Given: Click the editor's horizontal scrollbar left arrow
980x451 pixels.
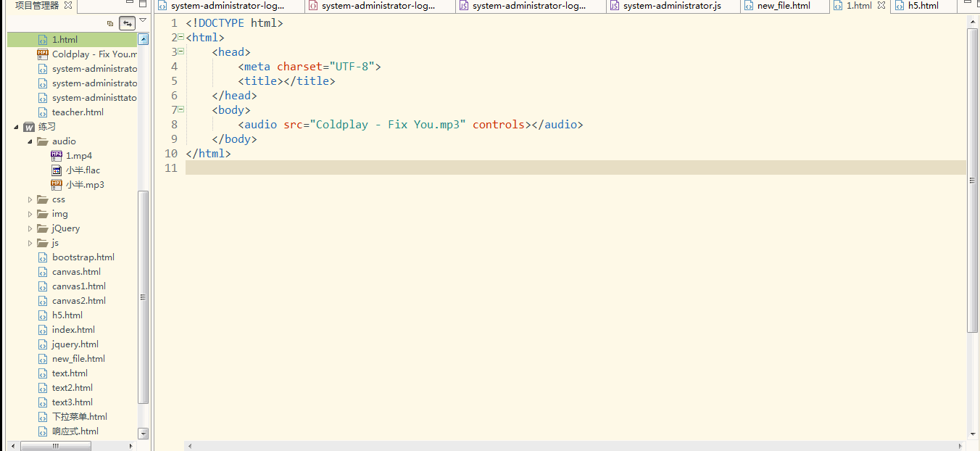Looking at the screenshot, I should [x=190, y=446].
